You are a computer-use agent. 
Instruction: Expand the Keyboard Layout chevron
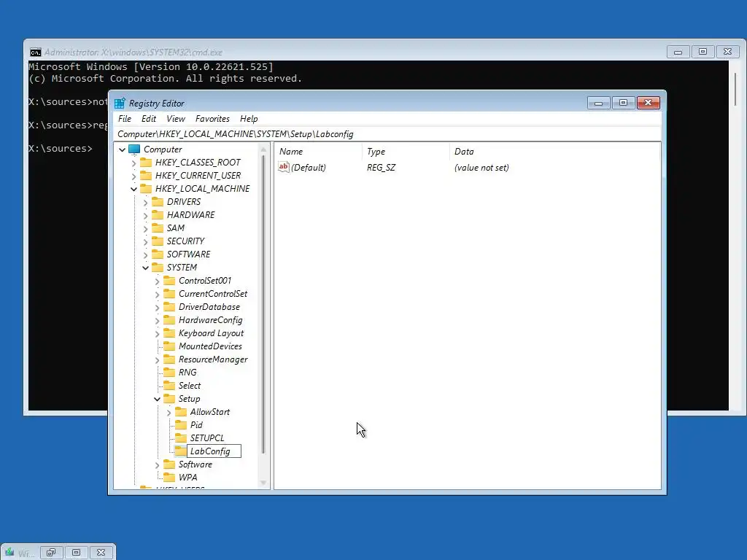coord(158,334)
